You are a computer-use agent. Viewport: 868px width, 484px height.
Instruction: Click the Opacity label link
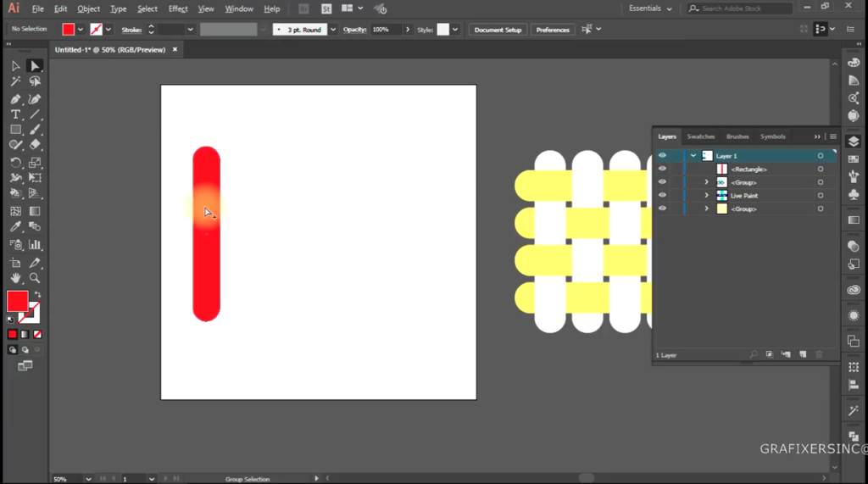354,30
